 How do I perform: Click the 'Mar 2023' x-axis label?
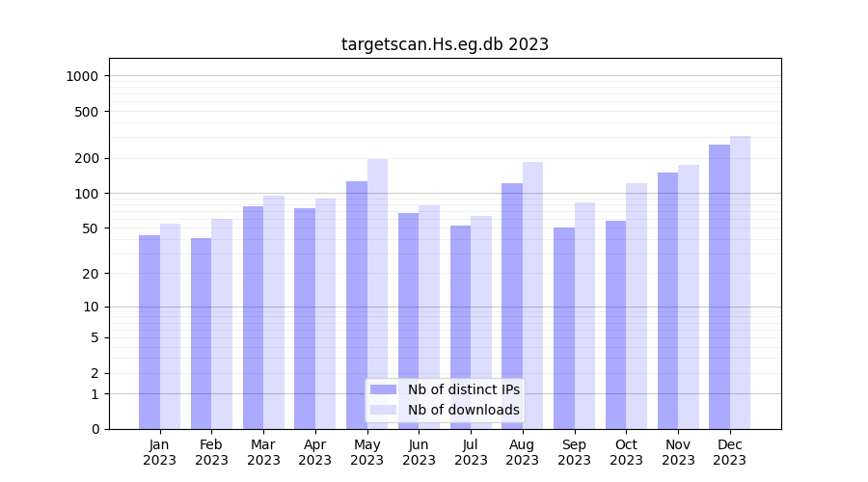point(263,452)
